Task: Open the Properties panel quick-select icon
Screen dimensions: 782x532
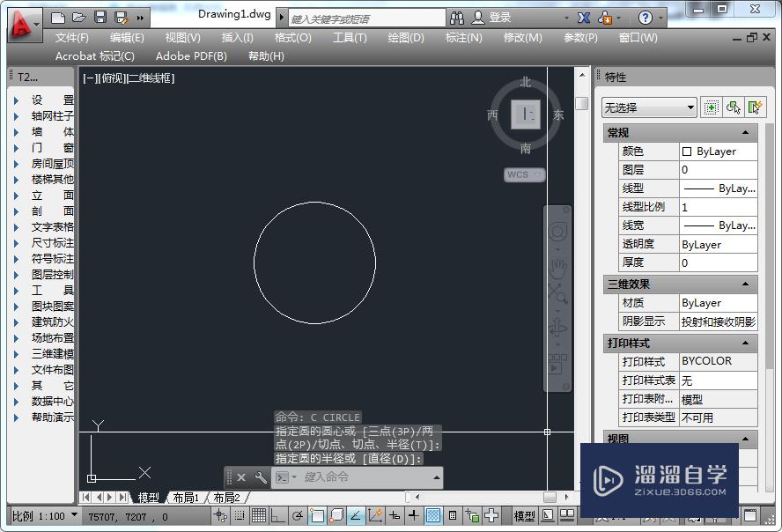Action: [x=712, y=107]
